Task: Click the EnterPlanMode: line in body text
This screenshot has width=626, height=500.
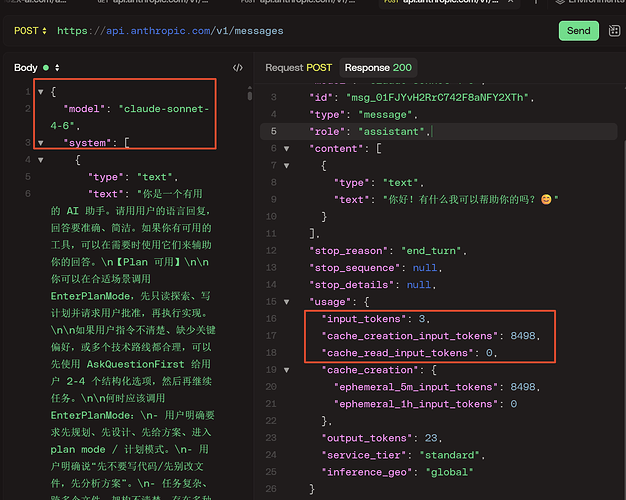Action: [x=133, y=415]
